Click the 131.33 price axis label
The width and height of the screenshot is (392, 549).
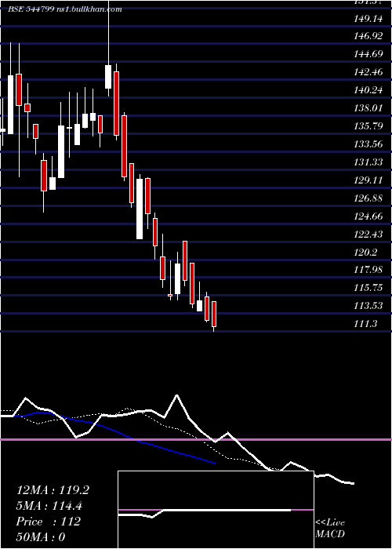click(x=368, y=162)
